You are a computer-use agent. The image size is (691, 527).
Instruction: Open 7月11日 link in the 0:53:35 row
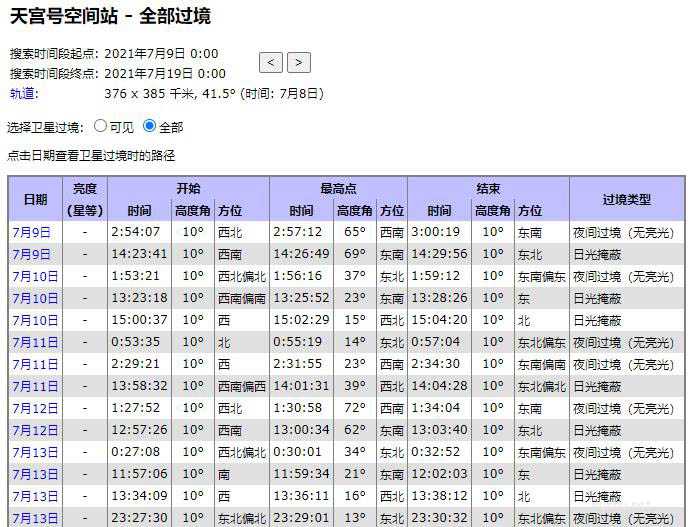[x=35, y=342]
